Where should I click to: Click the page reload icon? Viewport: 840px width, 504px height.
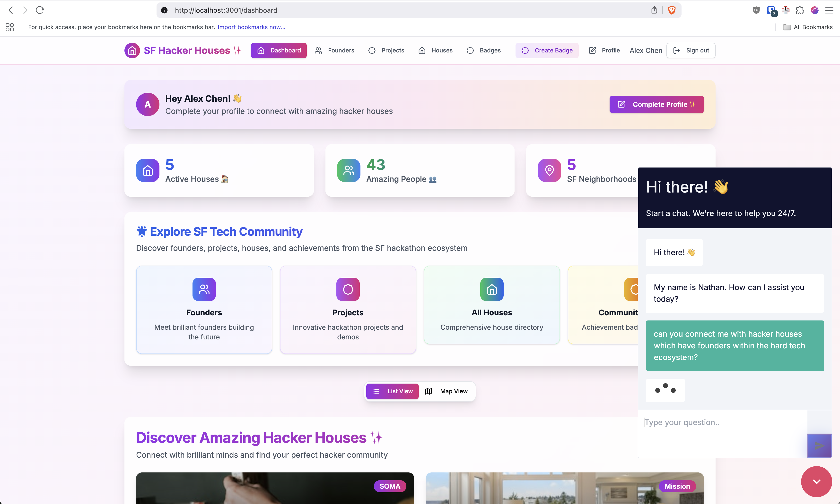pyautogui.click(x=40, y=10)
